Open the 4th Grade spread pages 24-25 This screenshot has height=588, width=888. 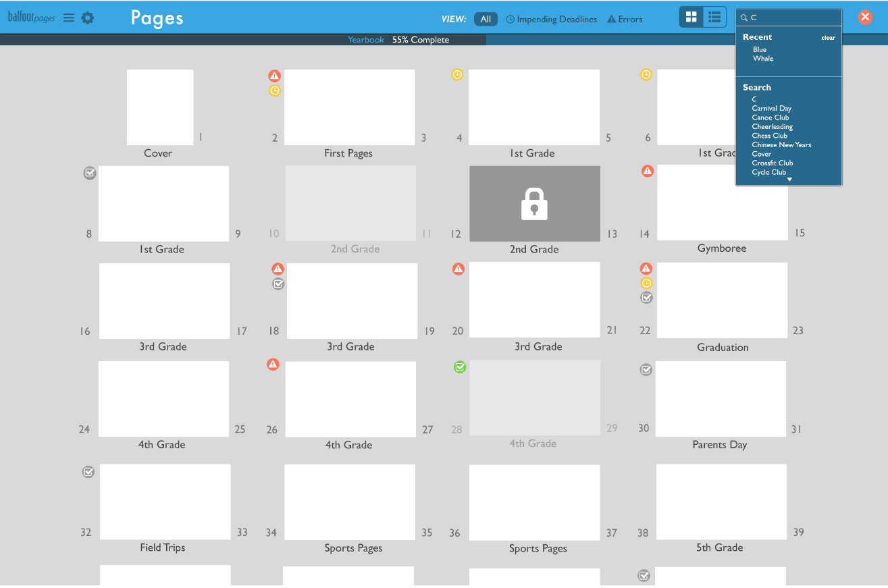point(163,399)
